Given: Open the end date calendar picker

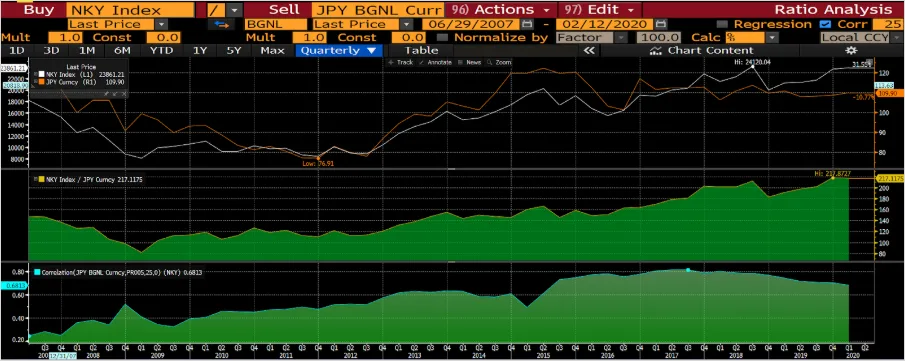Looking at the screenshot, I should coord(661,24).
